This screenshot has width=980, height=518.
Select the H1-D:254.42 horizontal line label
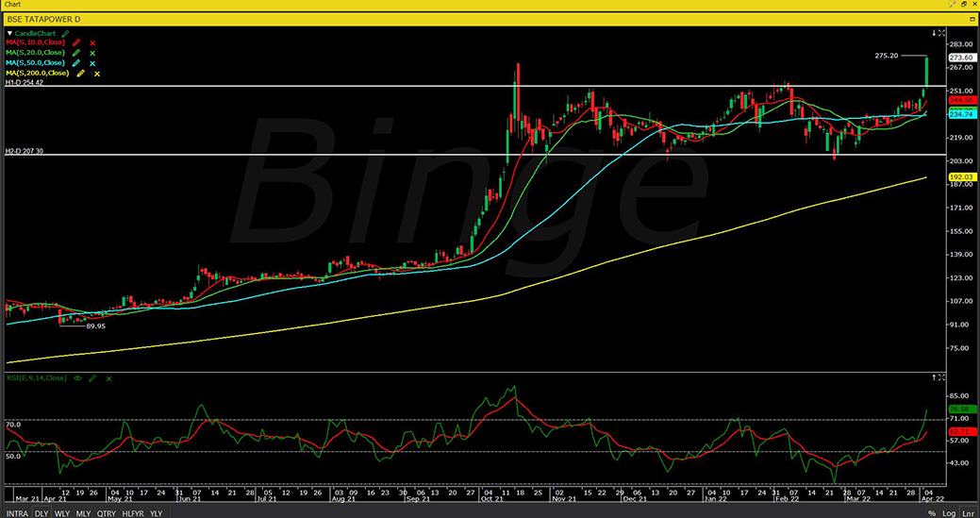(x=25, y=82)
